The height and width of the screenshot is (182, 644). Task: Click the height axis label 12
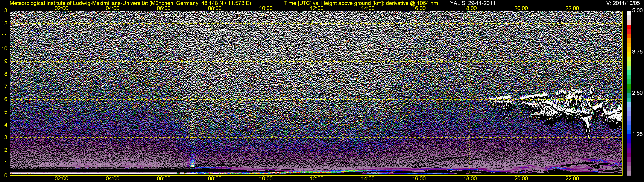click(5, 23)
